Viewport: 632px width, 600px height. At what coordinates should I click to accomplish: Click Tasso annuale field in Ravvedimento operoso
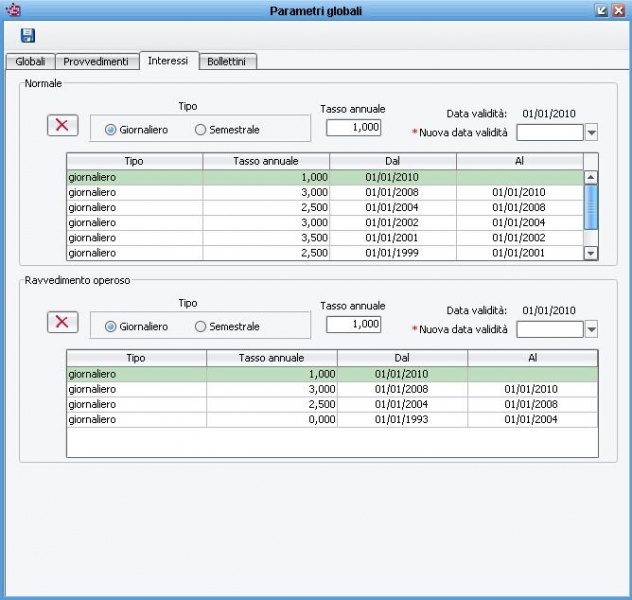[x=353, y=324]
